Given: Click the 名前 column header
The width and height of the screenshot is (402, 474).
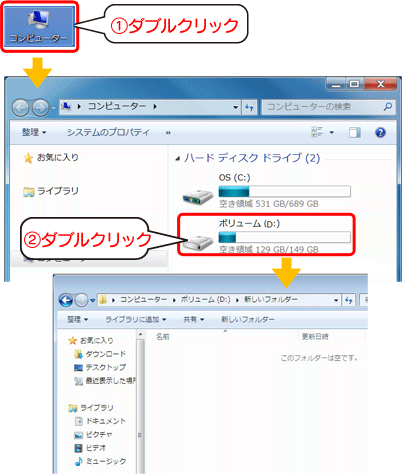Looking at the screenshot, I should click(x=163, y=337).
